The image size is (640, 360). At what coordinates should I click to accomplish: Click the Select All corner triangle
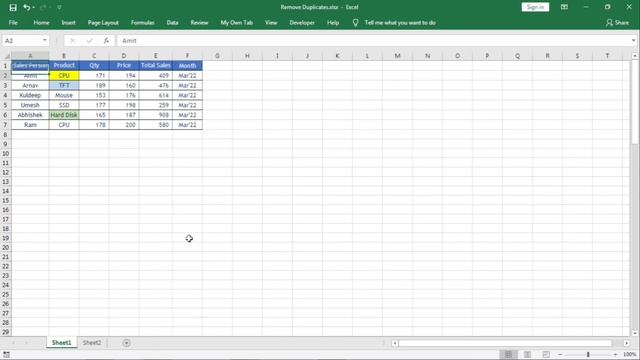[x=6, y=56]
